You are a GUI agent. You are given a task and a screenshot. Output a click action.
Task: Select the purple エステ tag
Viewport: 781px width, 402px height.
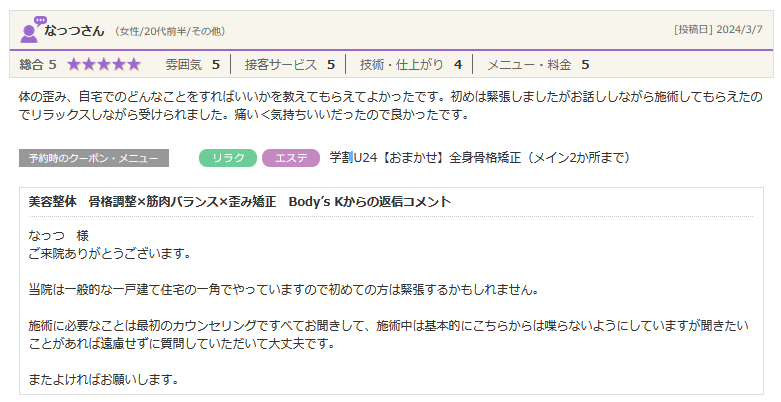click(290, 158)
